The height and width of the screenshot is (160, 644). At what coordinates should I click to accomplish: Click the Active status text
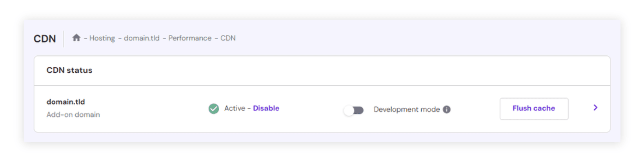(x=235, y=108)
